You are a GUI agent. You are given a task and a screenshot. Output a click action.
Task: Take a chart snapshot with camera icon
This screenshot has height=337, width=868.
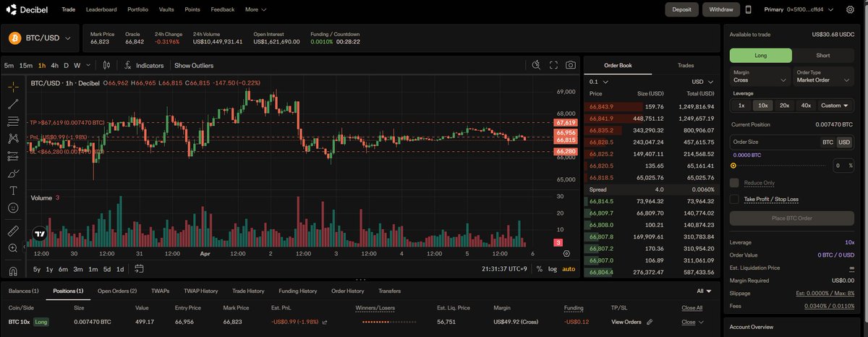pos(571,65)
